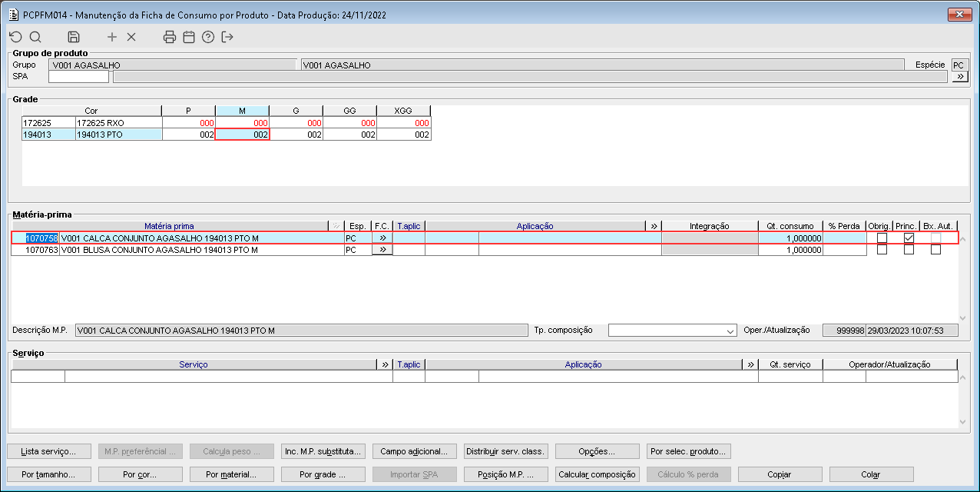
Task: Print using the printer icon
Action: (x=170, y=37)
